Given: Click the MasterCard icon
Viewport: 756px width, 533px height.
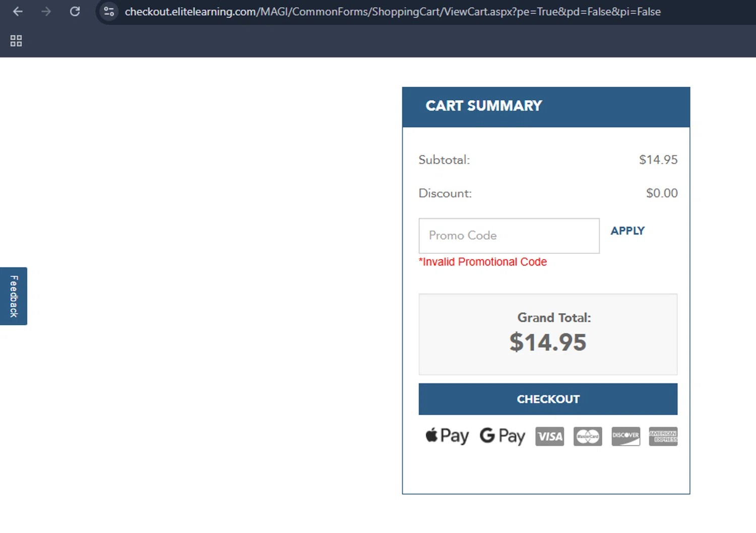Looking at the screenshot, I should 588,436.
